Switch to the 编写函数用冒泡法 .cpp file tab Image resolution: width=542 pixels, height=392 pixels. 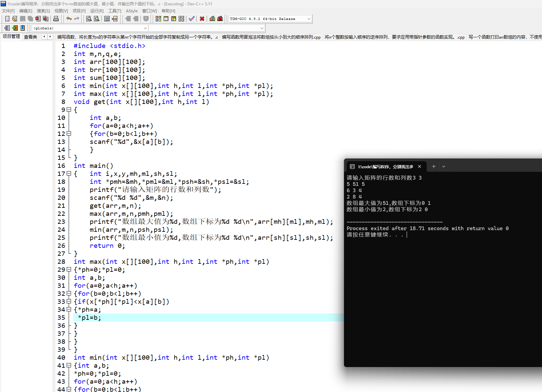pos(271,37)
